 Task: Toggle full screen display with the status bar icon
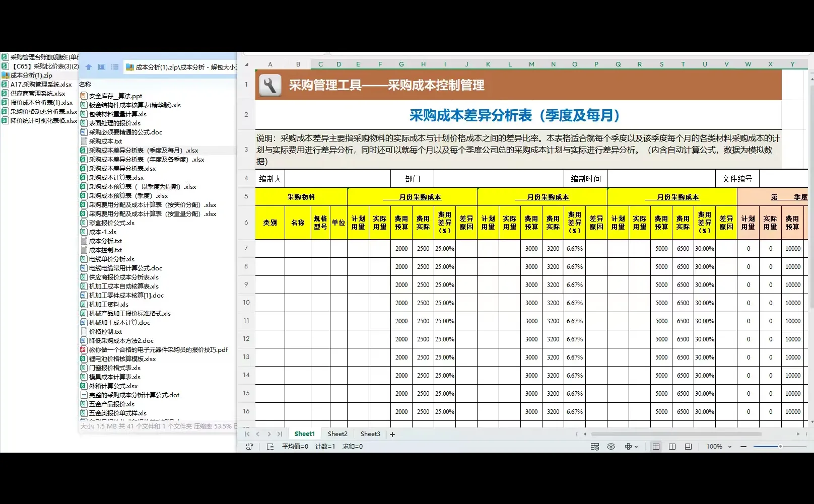coord(688,446)
